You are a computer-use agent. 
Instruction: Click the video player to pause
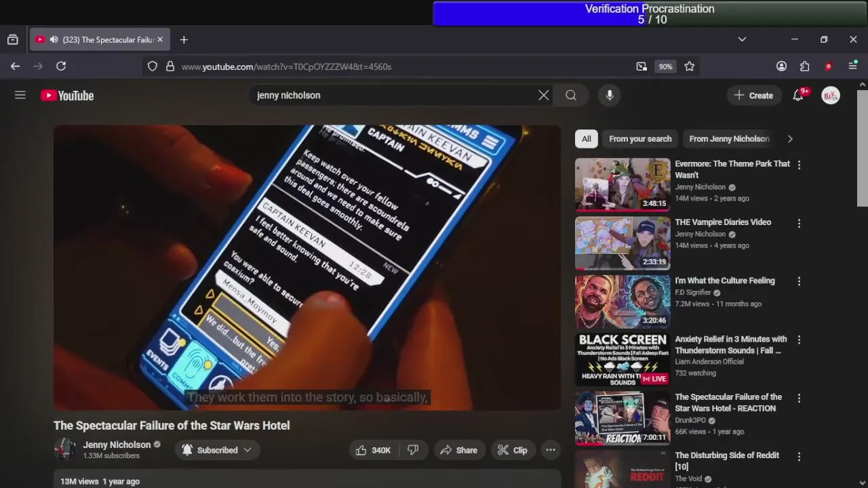point(307,268)
